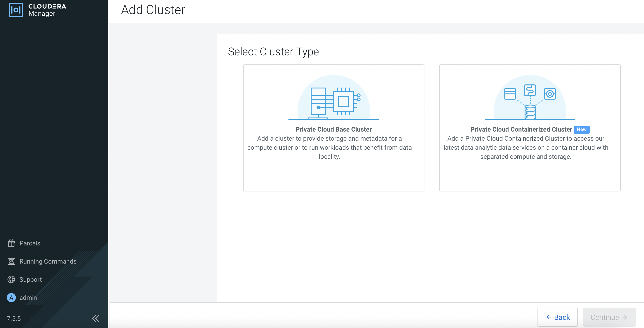The width and height of the screenshot is (644, 328).
Task: Open Running Commands in sidebar
Action: pyautogui.click(x=48, y=261)
